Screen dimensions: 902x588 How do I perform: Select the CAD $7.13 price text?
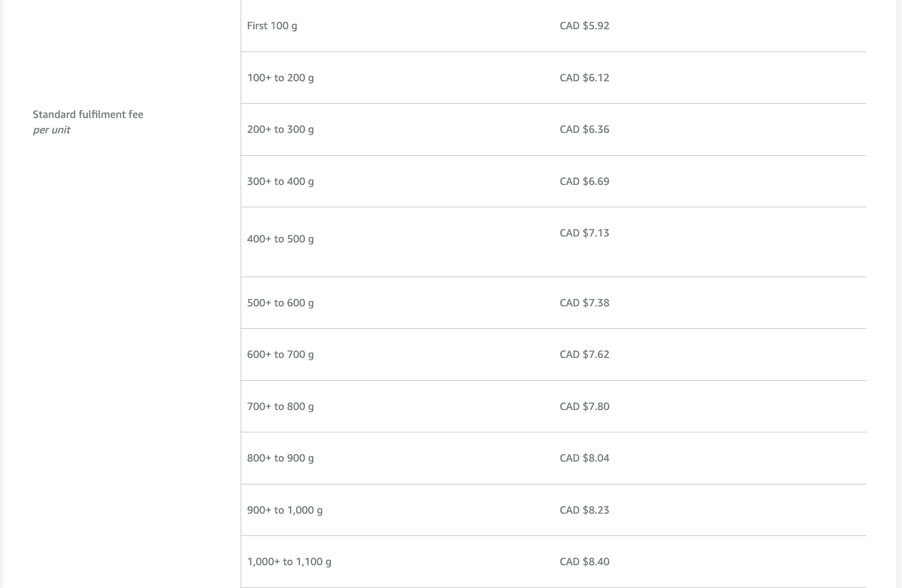[x=584, y=233]
